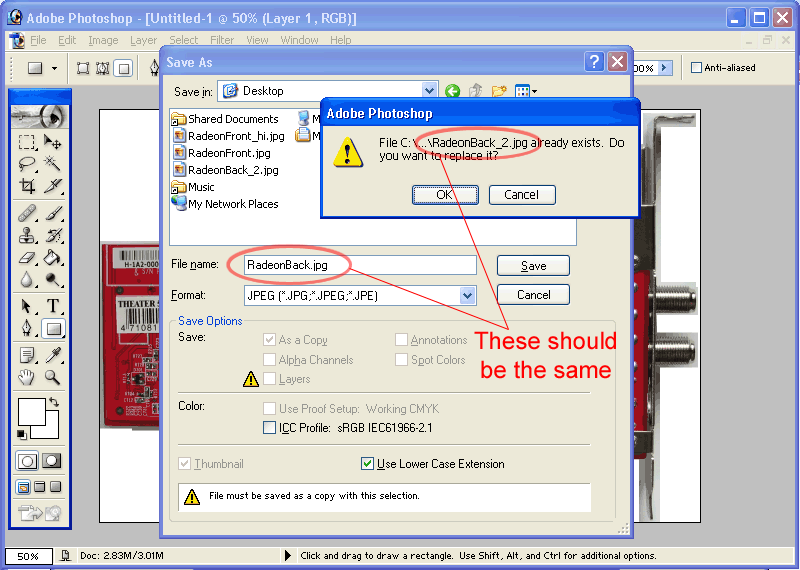
Task: Select the Rectangular Marquee tool
Action: click(x=27, y=141)
